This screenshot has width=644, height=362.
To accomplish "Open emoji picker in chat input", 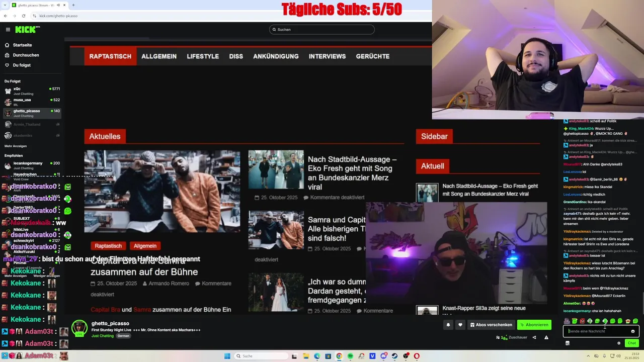I will pos(633,331).
